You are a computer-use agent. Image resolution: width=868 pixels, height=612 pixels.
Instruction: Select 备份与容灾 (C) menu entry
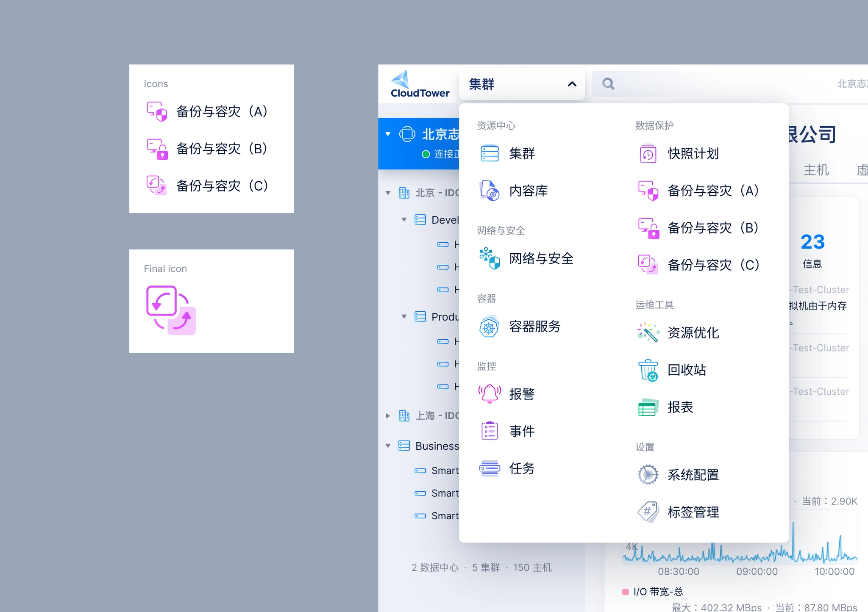tap(712, 265)
